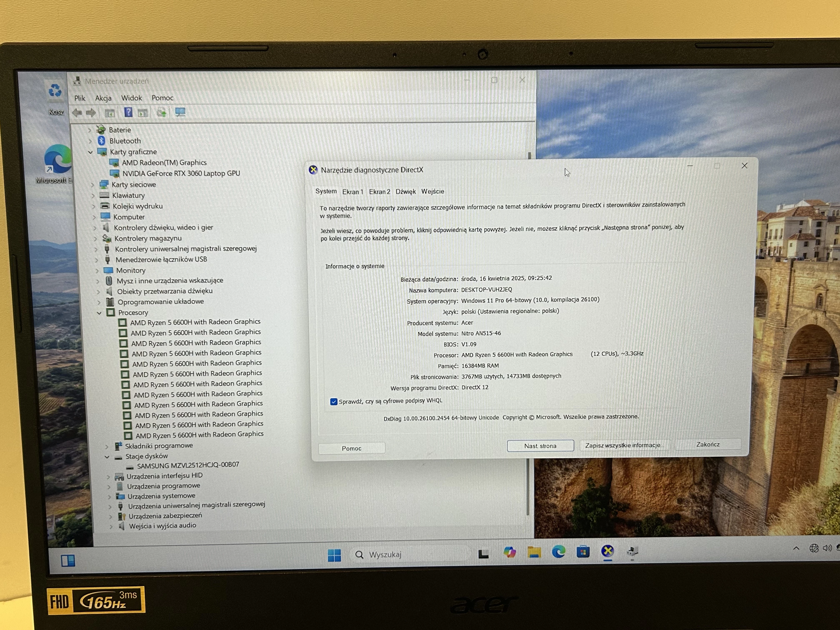Collapse the Karty graficzne node
This screenshot has width=840, height=630.
coord(90,152)
